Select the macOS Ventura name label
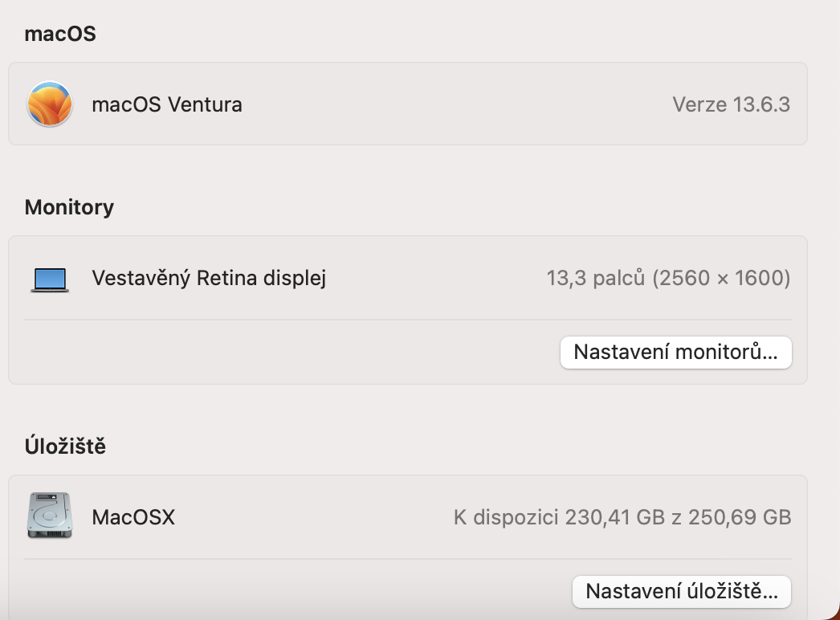This screenshot has height=620, width=840. [x=167, y=104]
